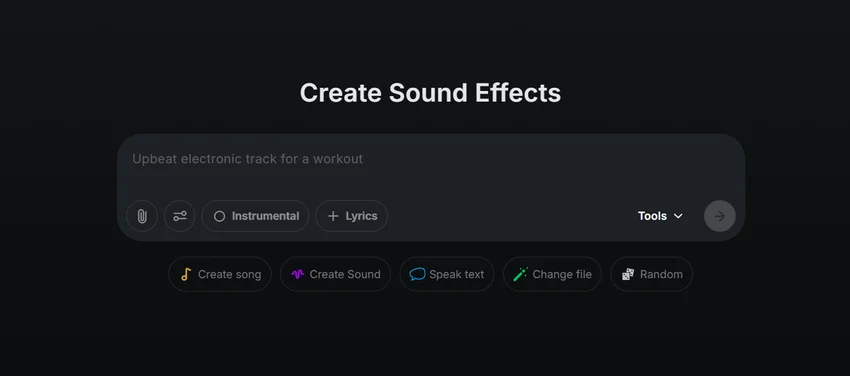
Task: Add Lyrics to the prompt
Action: tap(351, 216)
